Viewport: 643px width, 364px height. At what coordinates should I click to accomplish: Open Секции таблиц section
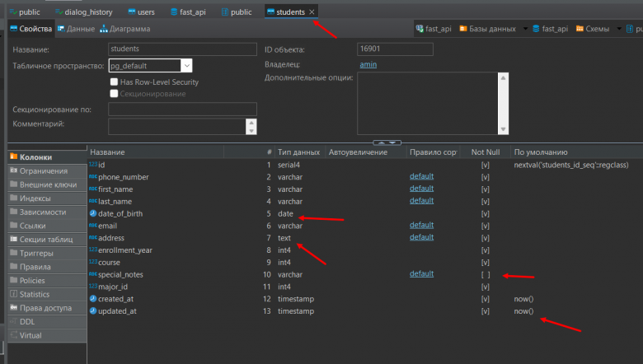pos(47,240)
